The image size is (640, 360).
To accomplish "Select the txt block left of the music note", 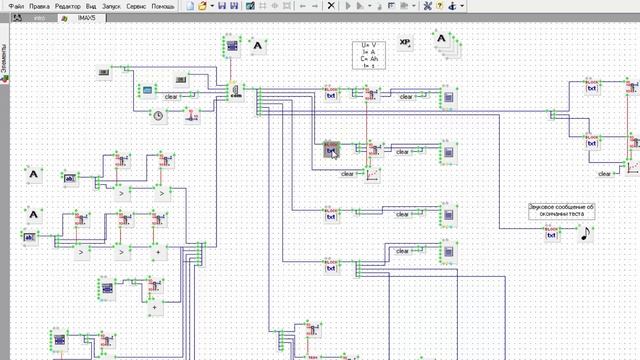I will (x=551, y=234).
